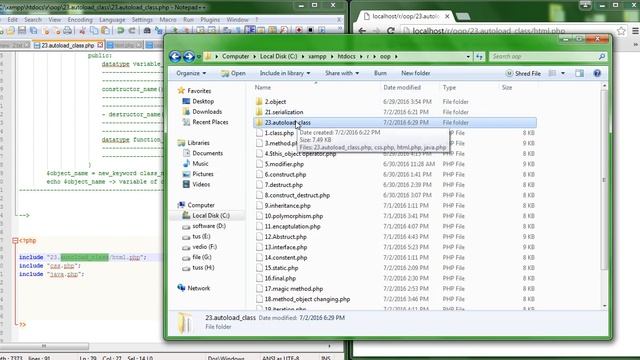The image size is (640, 360).
Task: Click New folder button
Action: pos(416,73)
